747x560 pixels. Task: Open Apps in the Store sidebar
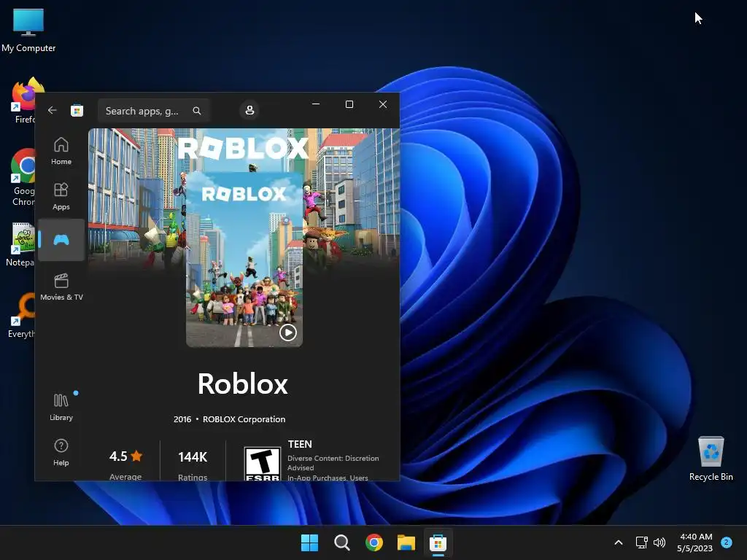61,196
